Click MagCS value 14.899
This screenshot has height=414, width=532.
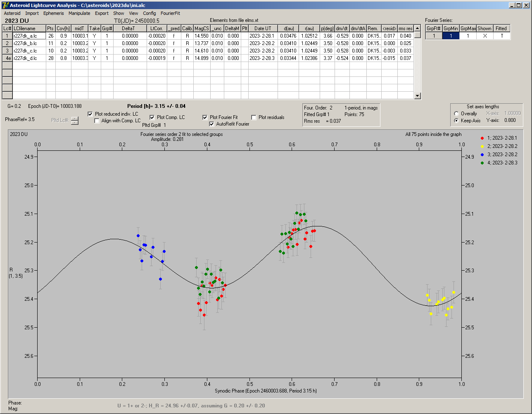[202, 58]
